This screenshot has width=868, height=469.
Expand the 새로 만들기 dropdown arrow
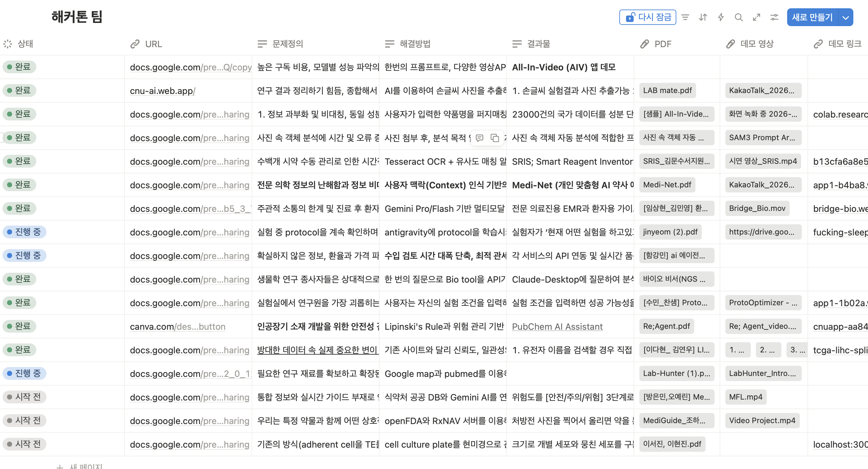point(846,18)
